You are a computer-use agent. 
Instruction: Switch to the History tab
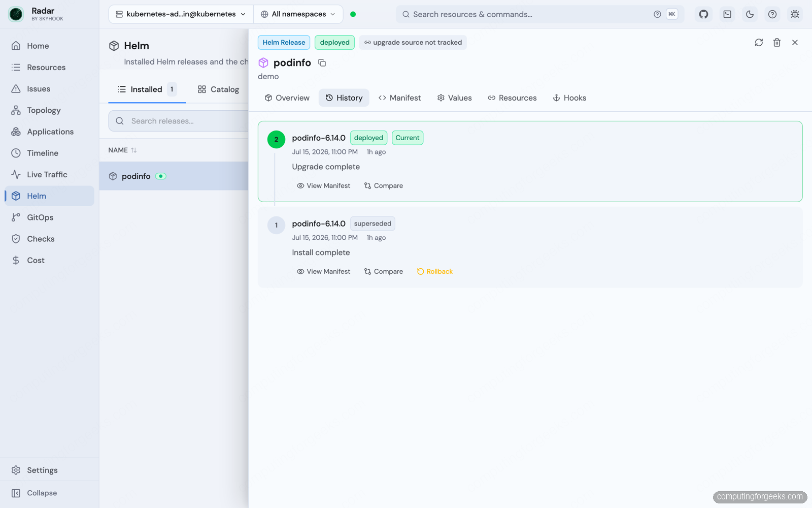click(x=344, y=98)
